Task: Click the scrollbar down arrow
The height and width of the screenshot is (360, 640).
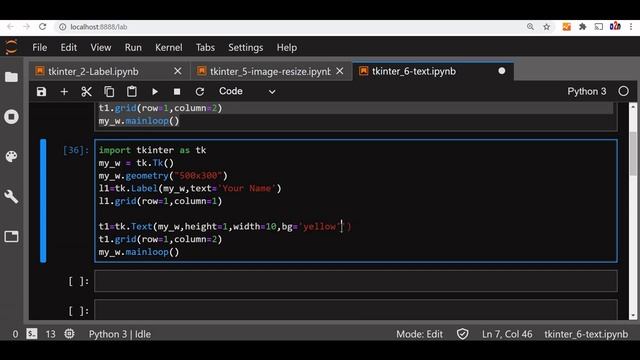Action: click(633, 315)
